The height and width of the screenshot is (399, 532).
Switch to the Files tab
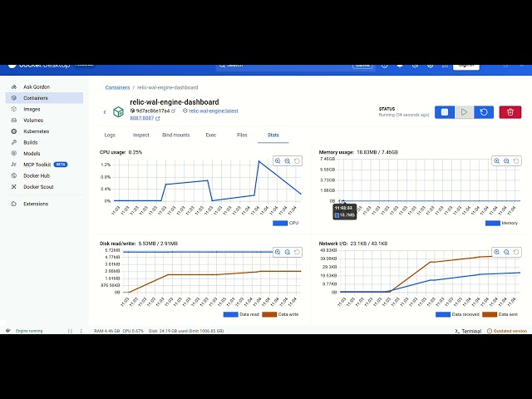[x=242, y=135]
